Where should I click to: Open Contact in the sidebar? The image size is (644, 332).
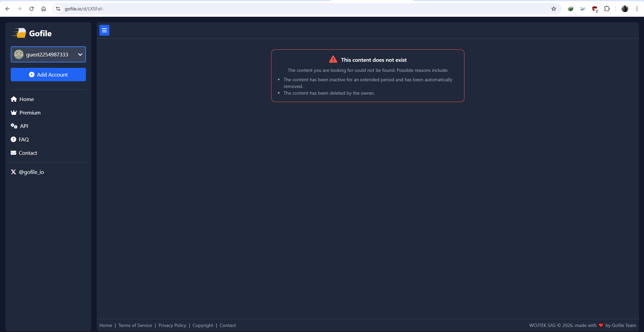(x=24, y=153)
